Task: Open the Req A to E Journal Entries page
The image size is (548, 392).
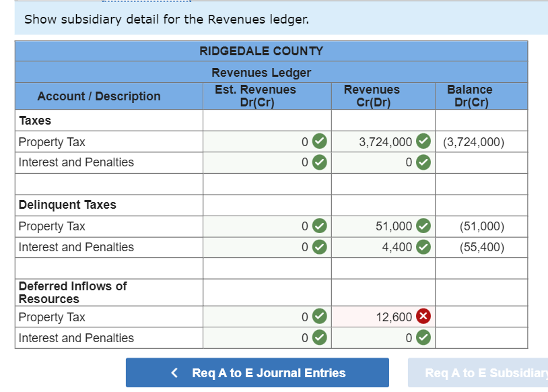Action: click(x=258, y=372)
